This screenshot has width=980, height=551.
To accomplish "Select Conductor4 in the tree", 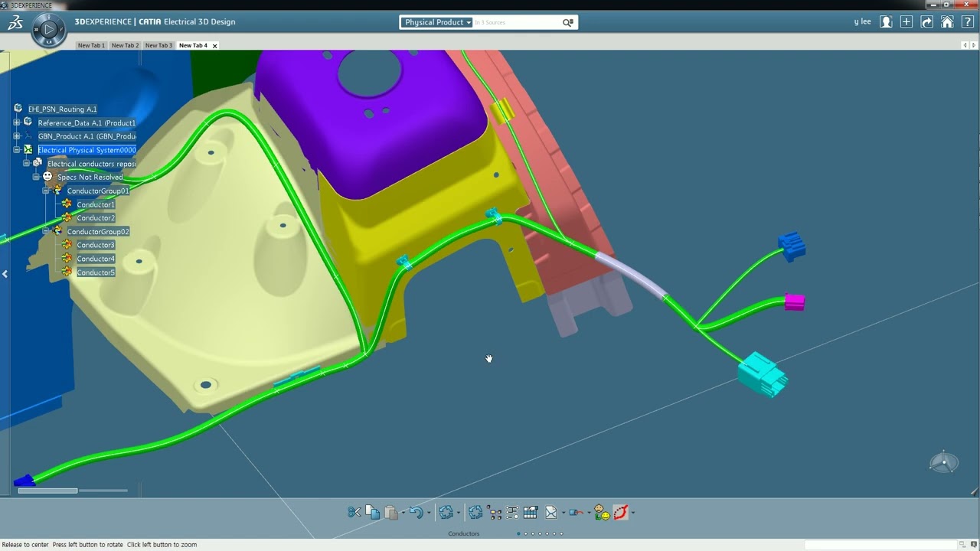I will point(96,259).
